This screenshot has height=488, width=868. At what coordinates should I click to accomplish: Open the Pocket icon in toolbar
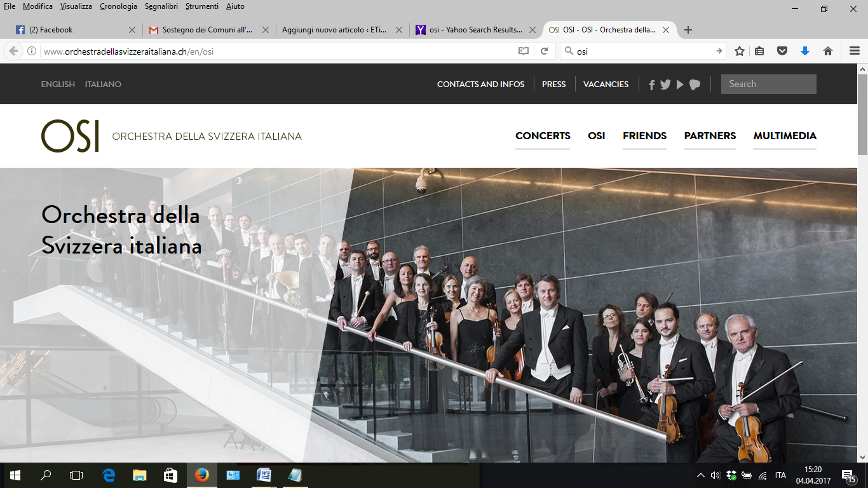click(x=782, y=51)
